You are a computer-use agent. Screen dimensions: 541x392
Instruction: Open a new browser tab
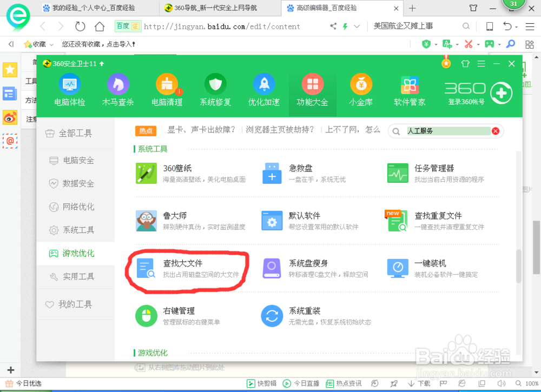(x=412, y=8)
